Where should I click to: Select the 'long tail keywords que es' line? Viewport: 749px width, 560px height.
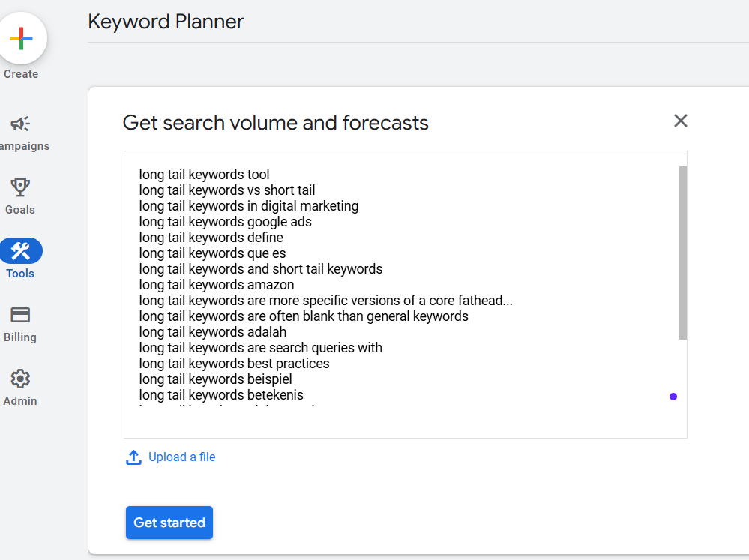click(x=212, y=253)
